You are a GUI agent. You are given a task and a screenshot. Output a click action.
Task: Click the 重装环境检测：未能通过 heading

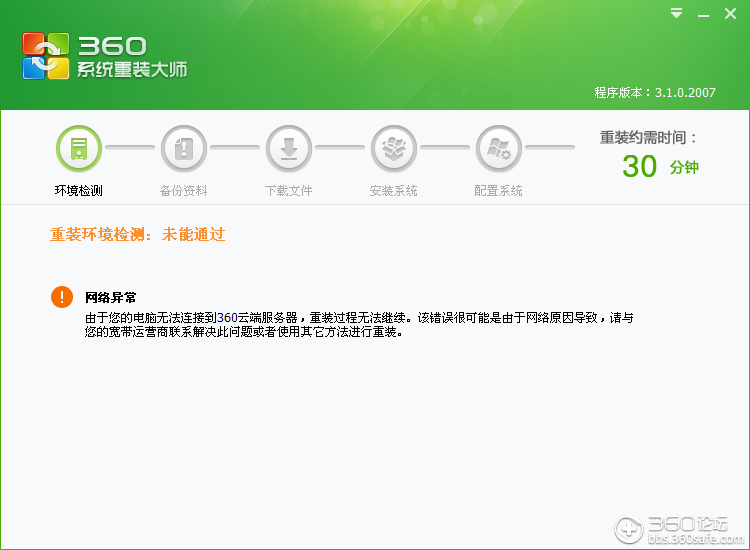pyautogui.click(x=138, y=234)
